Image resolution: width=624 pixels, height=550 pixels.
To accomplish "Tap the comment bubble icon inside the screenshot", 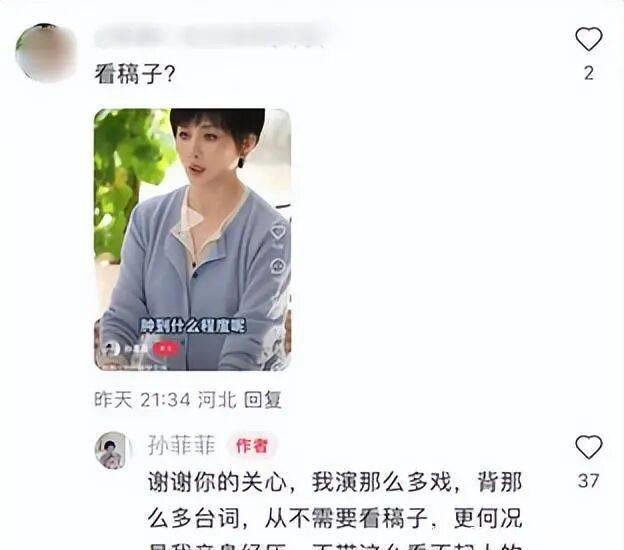I will (x=278, y=265).
